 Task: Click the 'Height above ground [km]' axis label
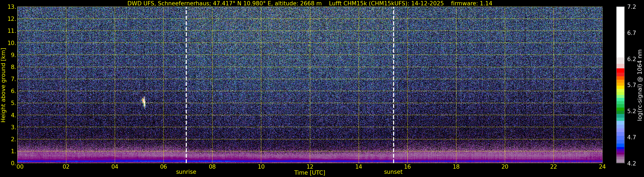click(x=3, y=85)
